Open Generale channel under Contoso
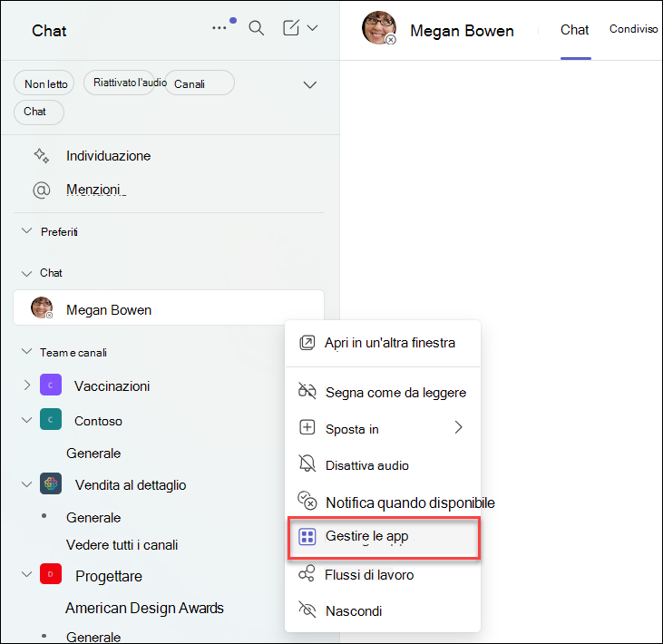The image size is (663, 644). (93, 454)
